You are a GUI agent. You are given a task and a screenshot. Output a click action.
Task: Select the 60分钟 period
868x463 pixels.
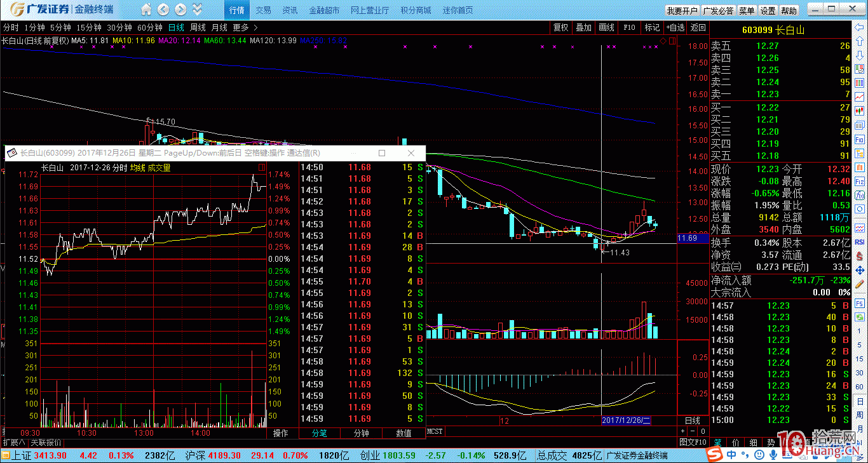(150, 28)
